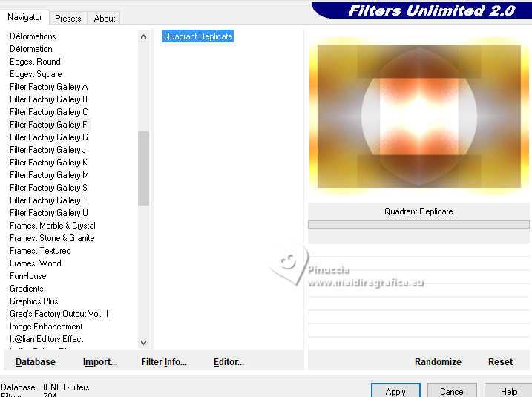This screenshot has height=397, width=532.
Task: Select Déformation category
Action: tap(31, 49)
